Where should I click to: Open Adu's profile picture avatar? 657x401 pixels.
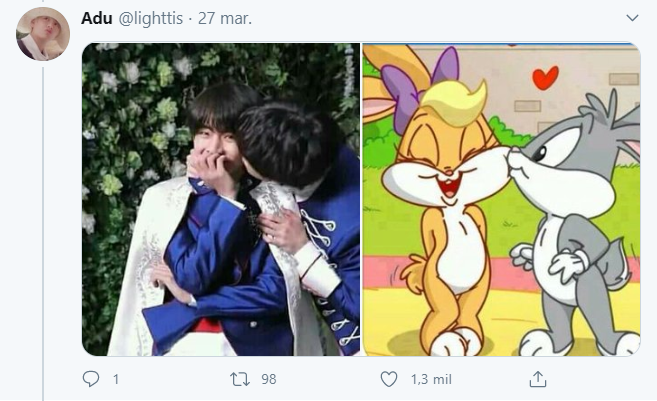click(43, 34)
